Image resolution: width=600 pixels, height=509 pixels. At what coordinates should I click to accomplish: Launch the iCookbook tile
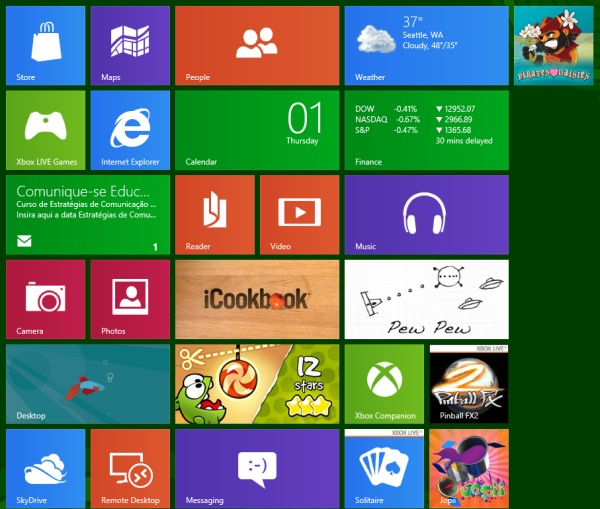click(257, 299)
